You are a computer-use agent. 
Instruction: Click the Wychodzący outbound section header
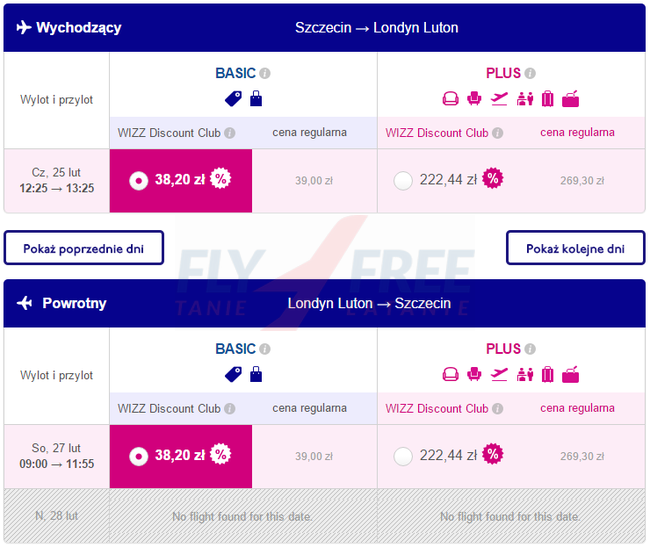tap(78, 27)
